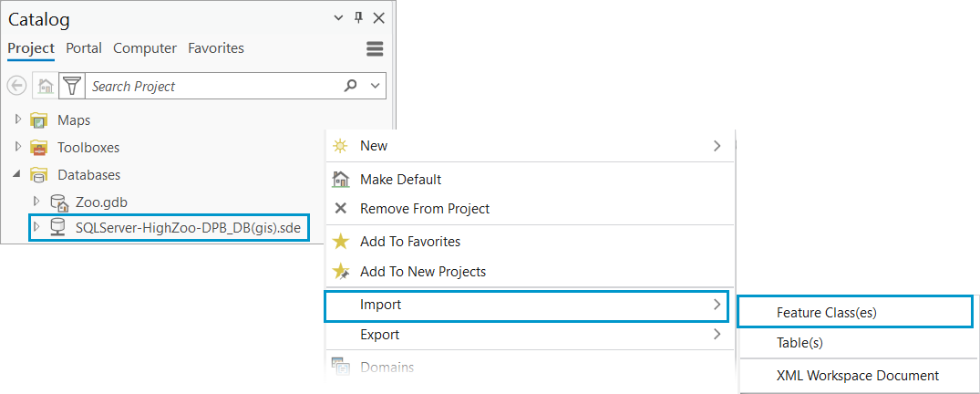Open the Import menu entry

[526, 306]
